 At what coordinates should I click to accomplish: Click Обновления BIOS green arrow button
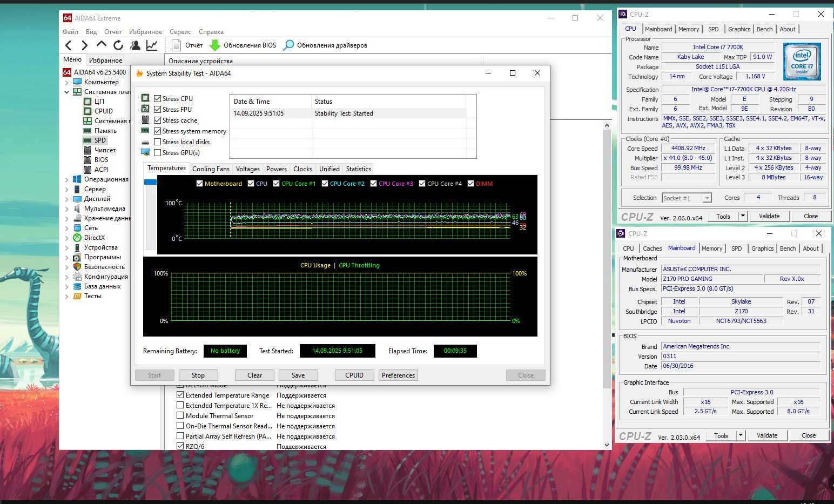(x=243, y=45)
